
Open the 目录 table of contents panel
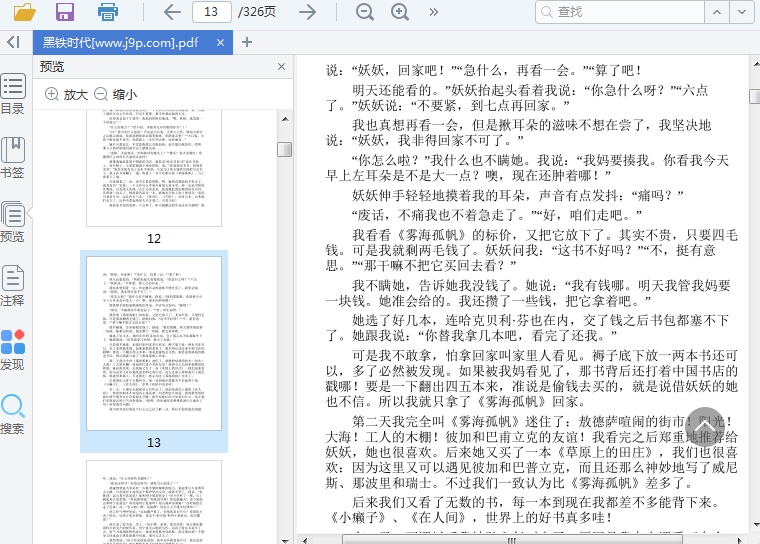tap(13, 95)
